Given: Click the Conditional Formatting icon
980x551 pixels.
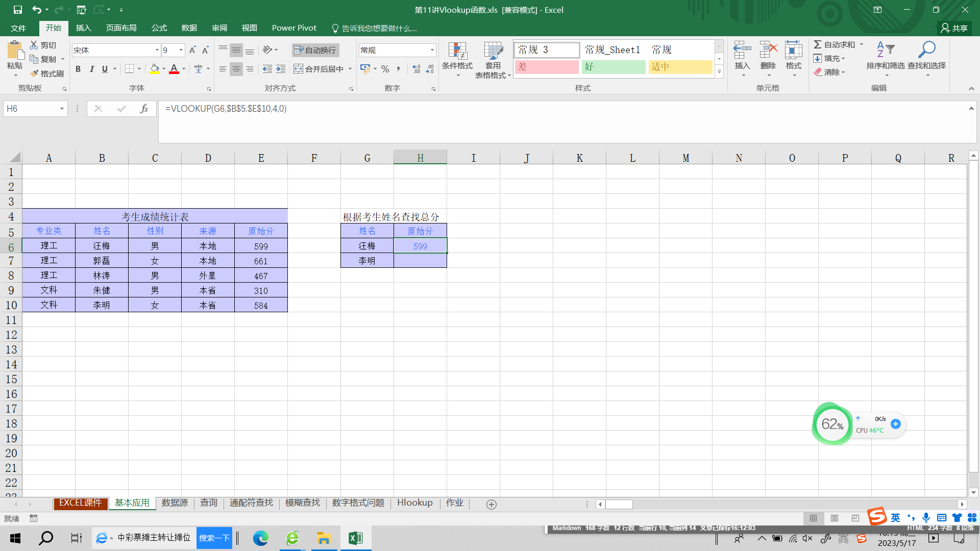Looking at the screenshot, I should click(x=457, y=51).
